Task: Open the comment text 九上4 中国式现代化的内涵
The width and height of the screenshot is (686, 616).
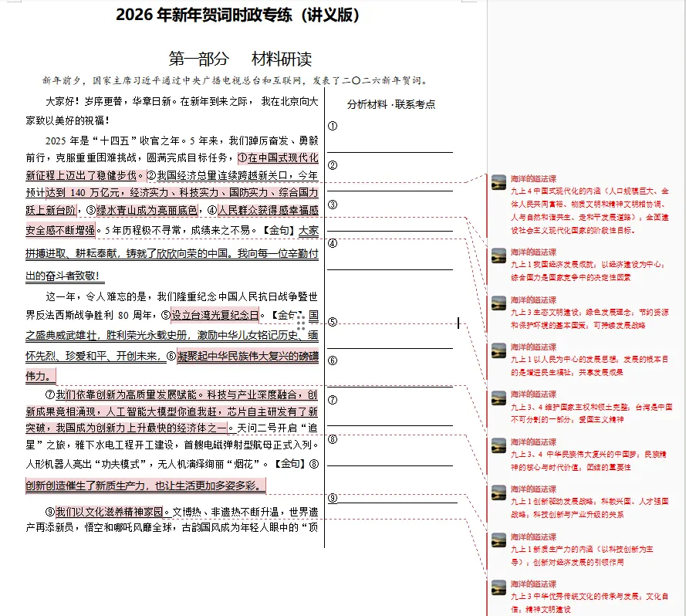Action: tap(590, 211)
